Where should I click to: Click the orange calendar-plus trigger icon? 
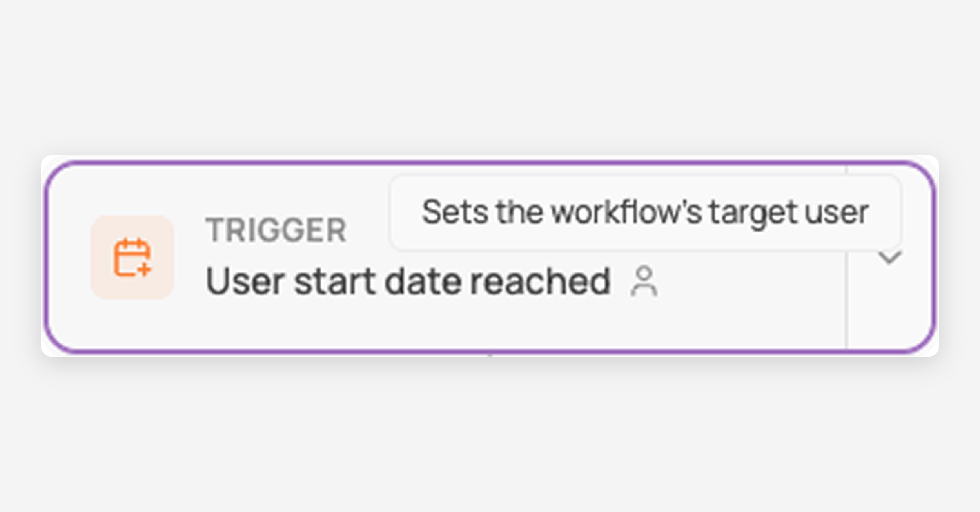[x=132, y=258]
